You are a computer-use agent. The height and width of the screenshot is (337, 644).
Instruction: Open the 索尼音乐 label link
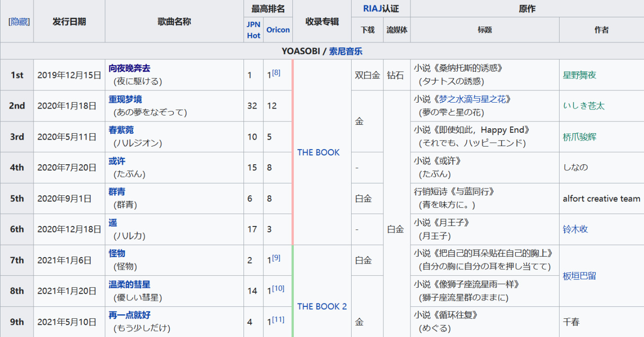tap(346, 51)
